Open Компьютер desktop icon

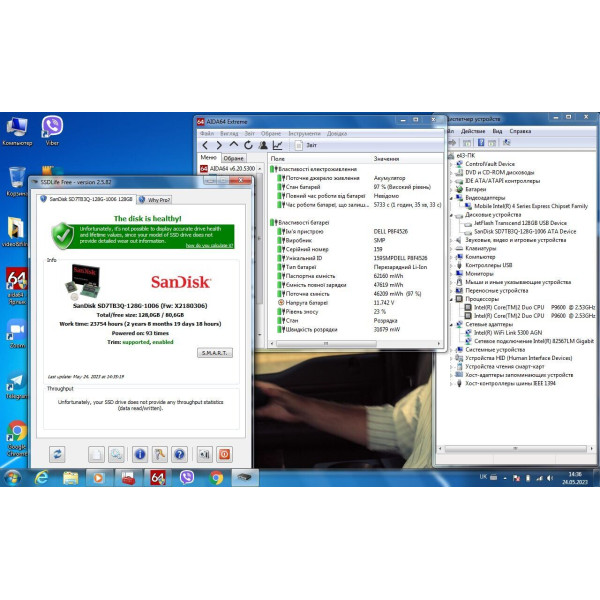pyautogui.click(x=17, y=131)
